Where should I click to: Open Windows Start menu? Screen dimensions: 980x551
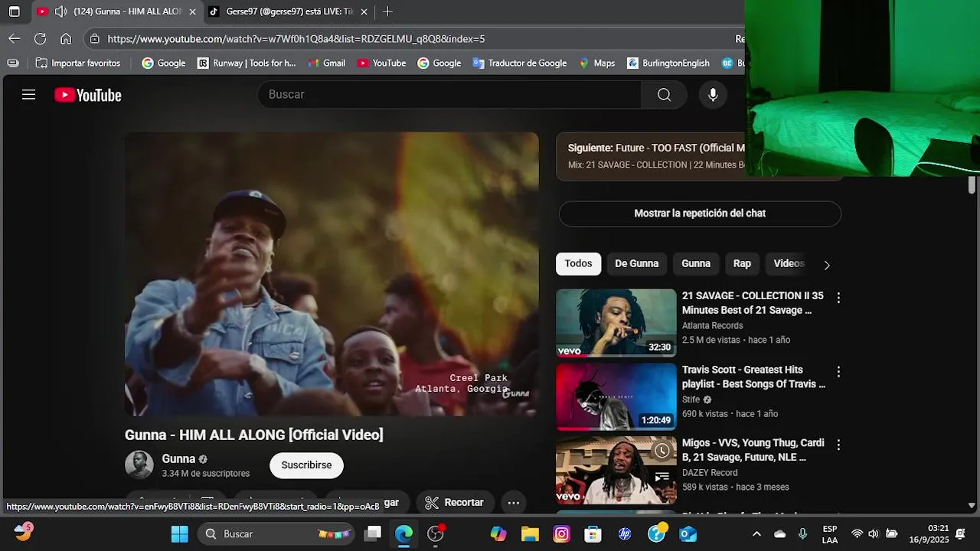pyautogui.click(x=180, y=533)
